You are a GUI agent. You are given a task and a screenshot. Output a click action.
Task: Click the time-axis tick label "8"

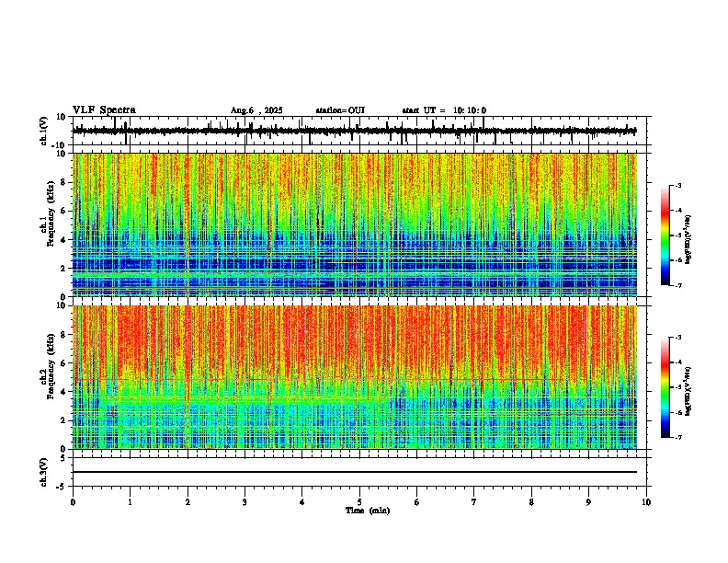tap(531, 502)
